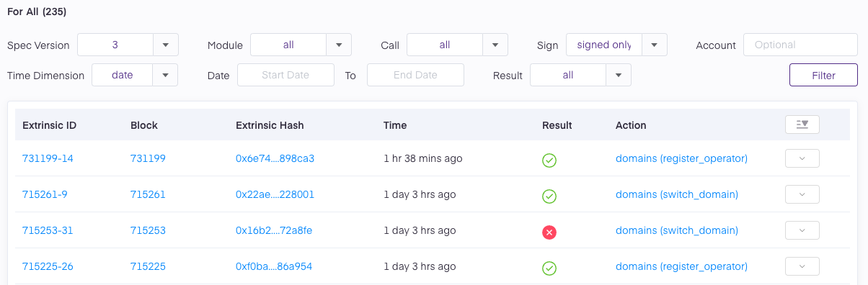The image size is (868, 285).
Task: Expand details for extrinsic 731199-14 row
Action: tap(802, 158)
